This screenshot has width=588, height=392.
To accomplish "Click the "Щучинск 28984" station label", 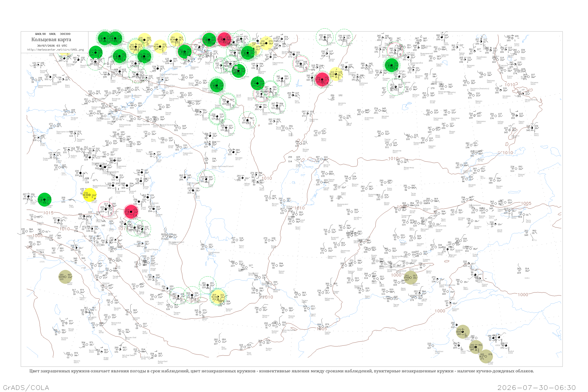I will (x=419, y=77).
